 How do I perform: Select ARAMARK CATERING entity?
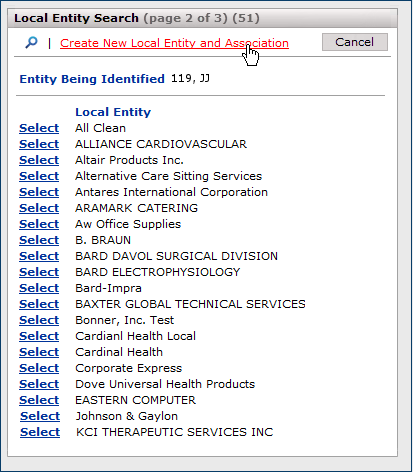39,208
